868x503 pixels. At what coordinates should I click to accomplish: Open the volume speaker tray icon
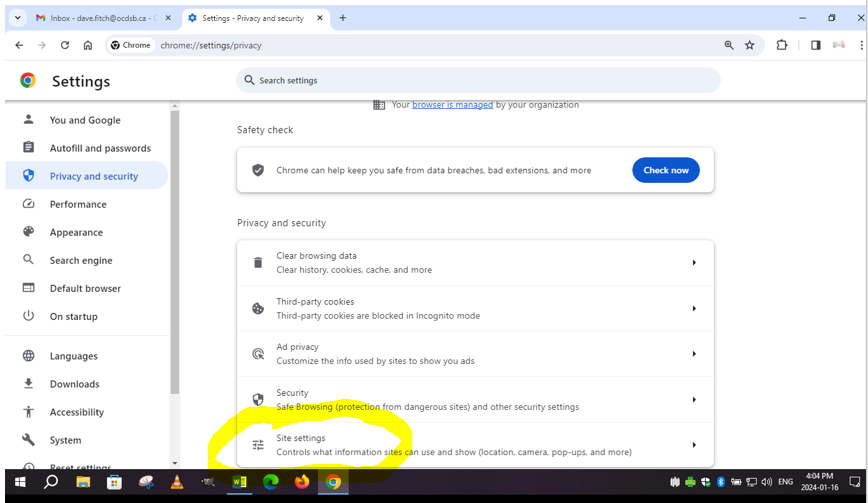[767, 482]
